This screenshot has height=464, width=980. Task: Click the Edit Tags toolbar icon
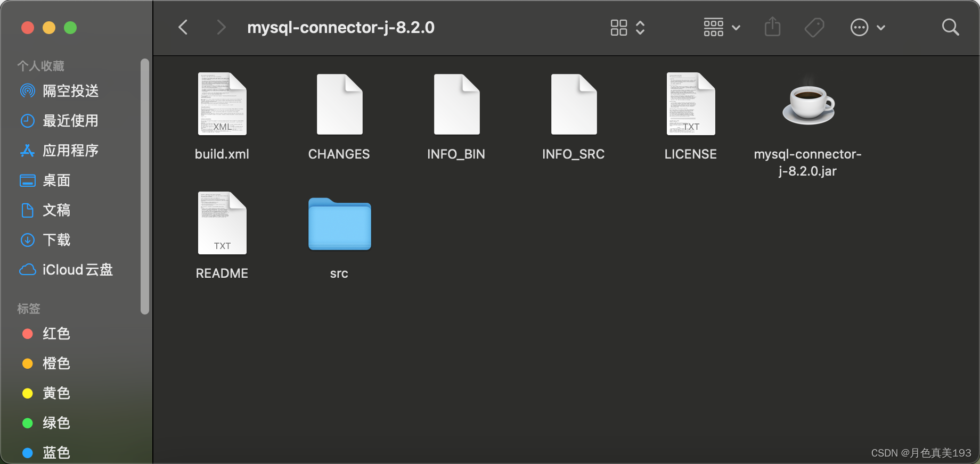click(814, 27)
